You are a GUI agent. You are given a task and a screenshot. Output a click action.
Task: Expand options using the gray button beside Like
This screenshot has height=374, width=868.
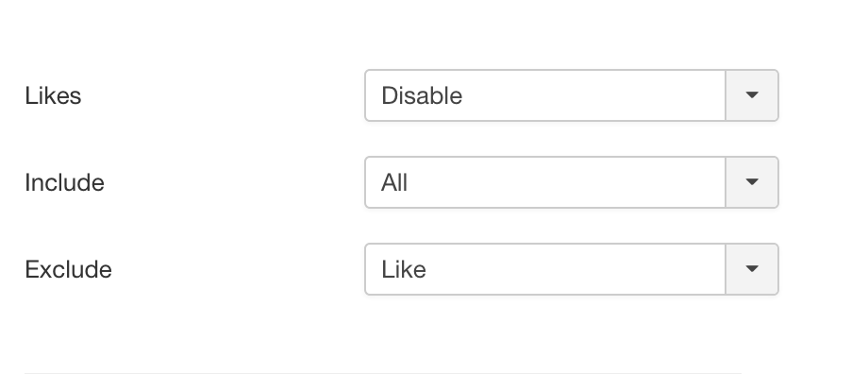pyautogui.click(x=752, y=269)
